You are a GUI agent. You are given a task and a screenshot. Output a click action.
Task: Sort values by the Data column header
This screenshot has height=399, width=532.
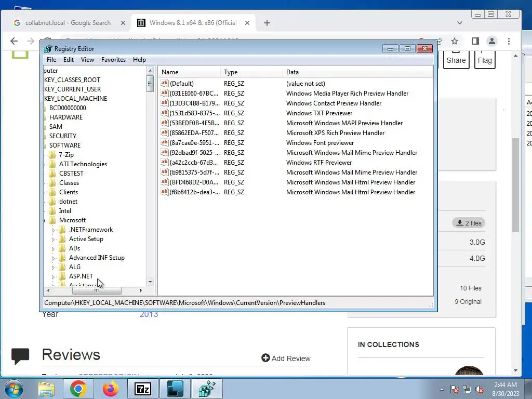pos(357,72)
